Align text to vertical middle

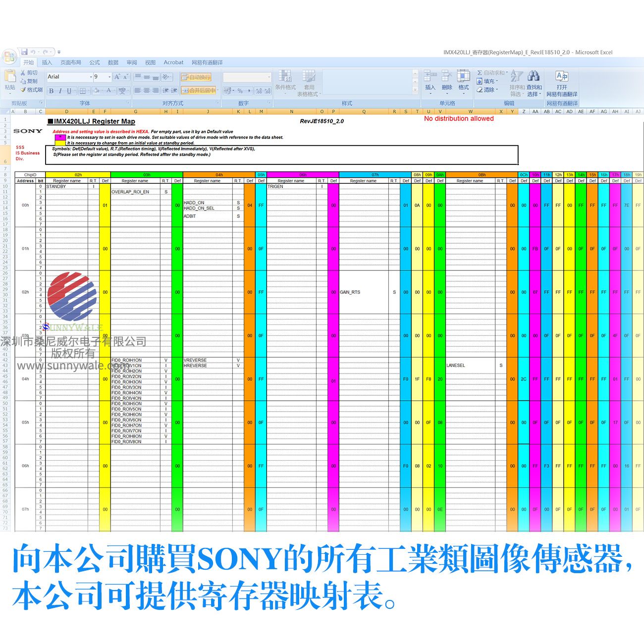pyautogui.click(x=147, y=77)
